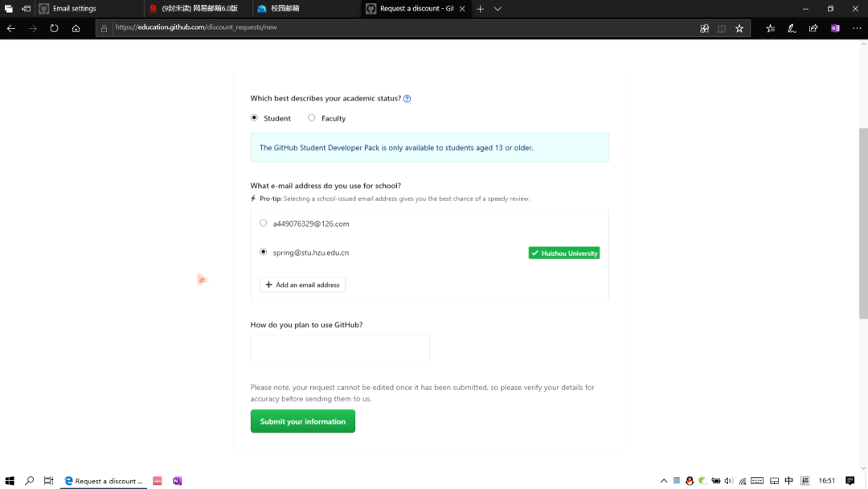Click the site security lock icon
868x489 pixels.
coord(104,28)
